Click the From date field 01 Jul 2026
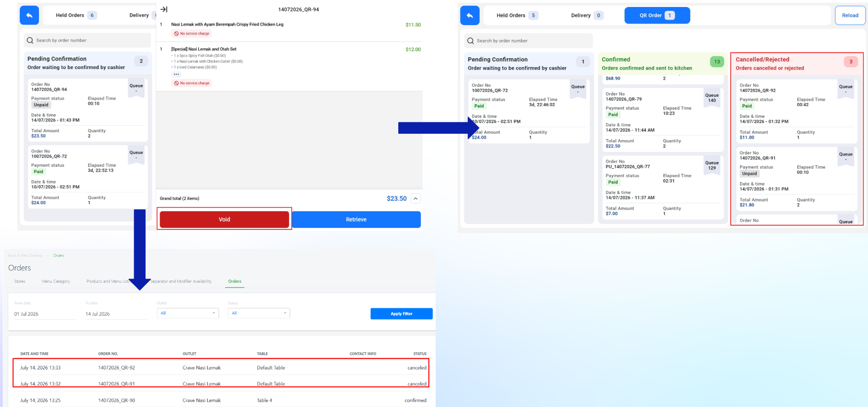The image size is (868, 407). [45, 314]
